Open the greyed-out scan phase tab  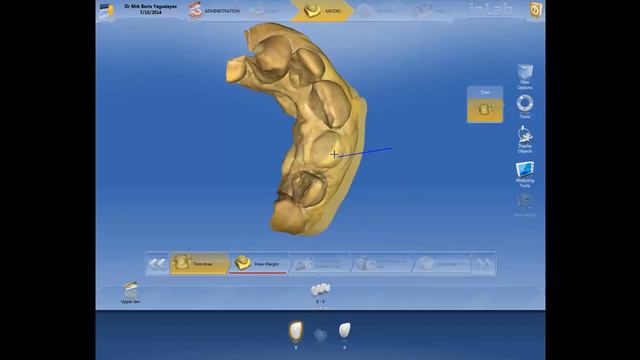pyautogui.click(x=265, y=11)
